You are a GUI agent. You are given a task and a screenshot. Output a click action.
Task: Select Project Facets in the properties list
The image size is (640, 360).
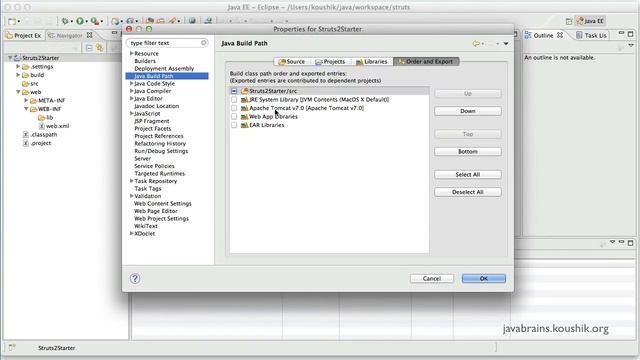pyautogui.click(x=153, y=129)
